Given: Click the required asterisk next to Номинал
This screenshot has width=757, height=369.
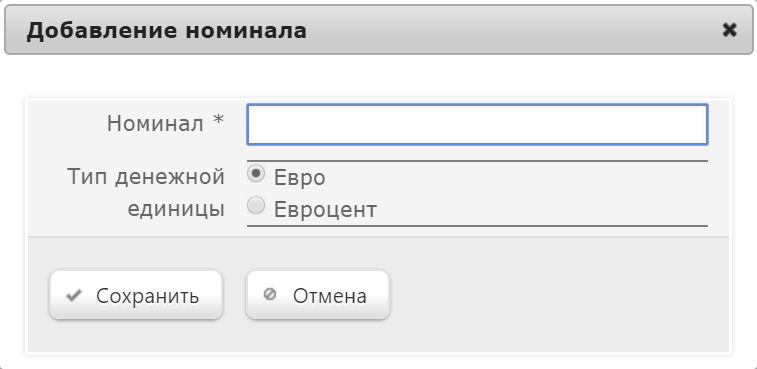Looking at the screenshot, I should tap(219, 120).
